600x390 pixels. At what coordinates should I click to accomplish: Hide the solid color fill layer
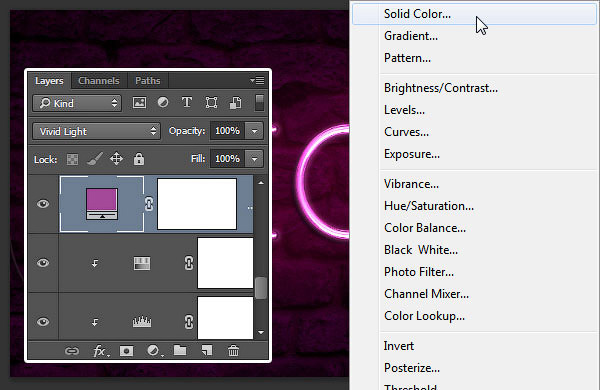[43, 204]
